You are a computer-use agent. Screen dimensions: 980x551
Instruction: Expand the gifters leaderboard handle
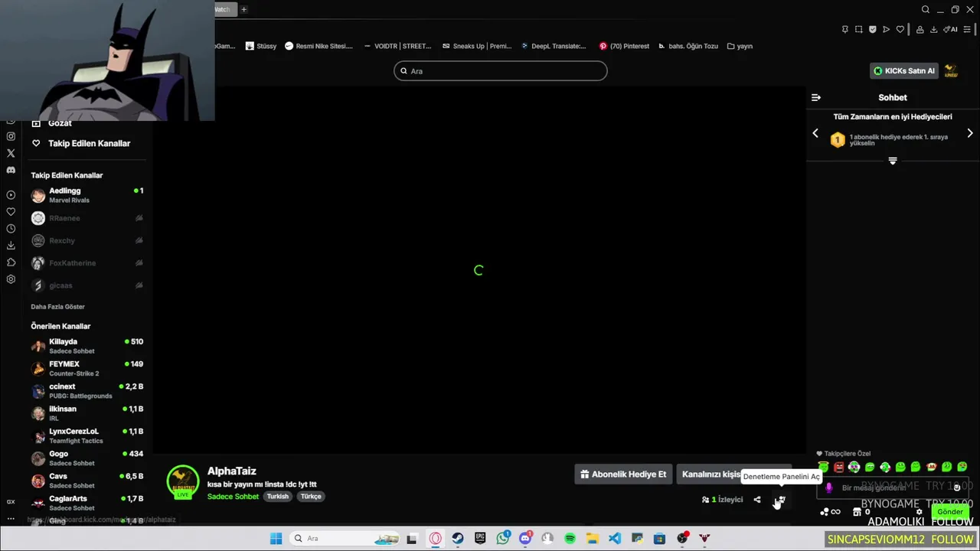pos(893,161)
